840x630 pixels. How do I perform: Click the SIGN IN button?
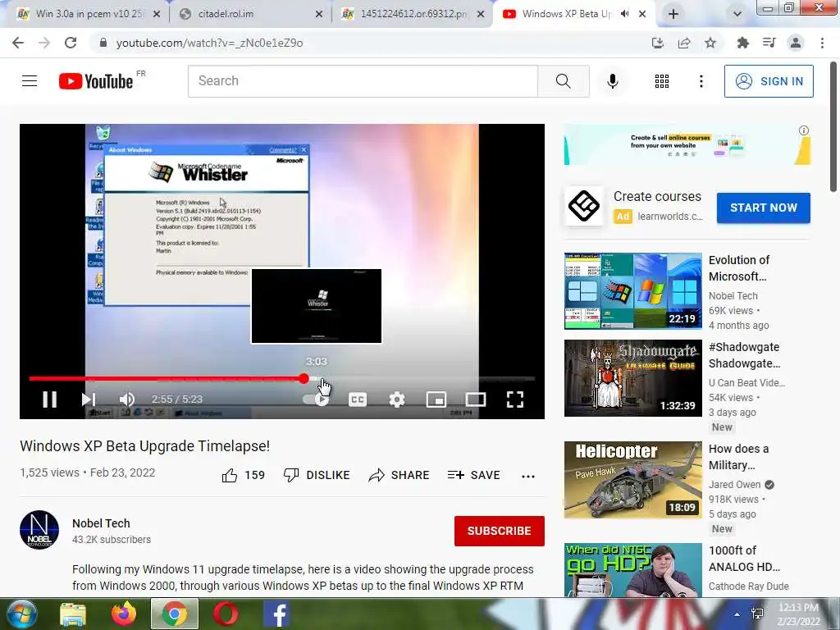769,81
